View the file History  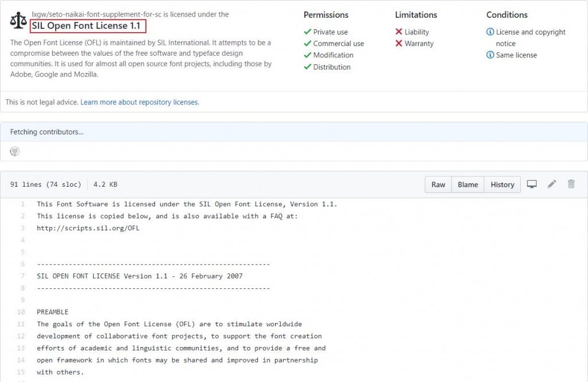(502, 184)
